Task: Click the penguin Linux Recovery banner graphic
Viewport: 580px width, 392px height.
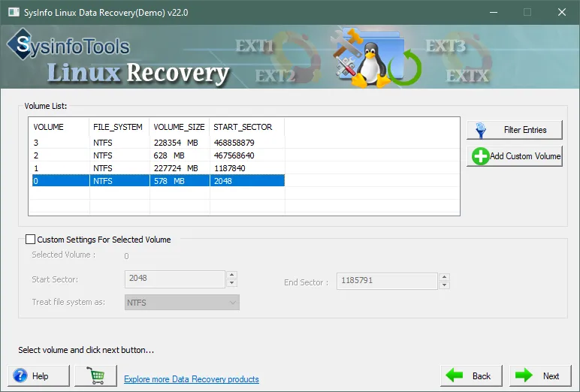Action: click(x=375, y=59)
